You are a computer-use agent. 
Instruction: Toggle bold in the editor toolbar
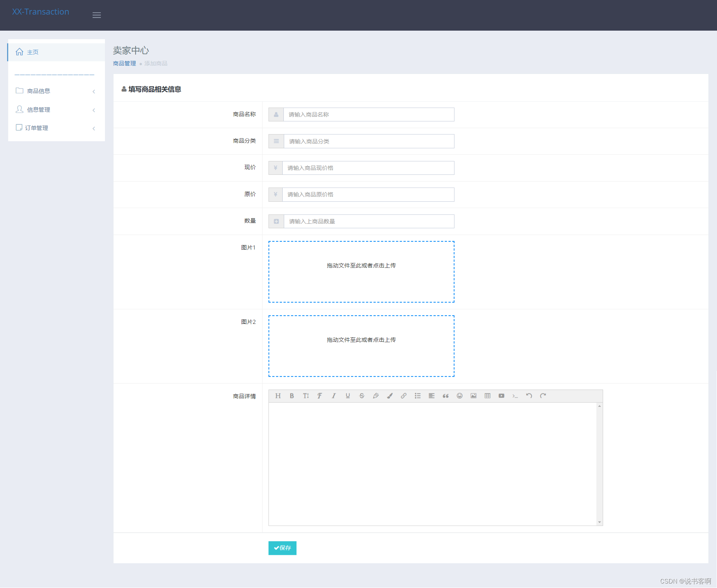click(x=292, y=396)
